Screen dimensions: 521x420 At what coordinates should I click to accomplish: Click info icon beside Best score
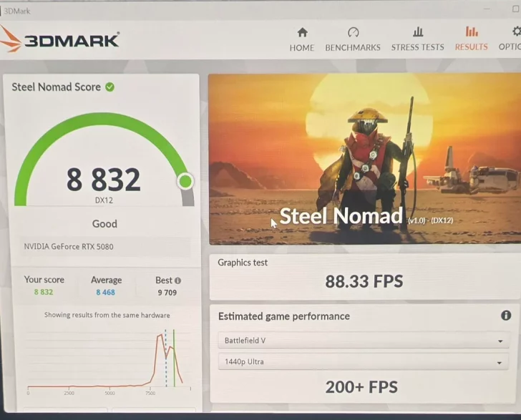click(x=177, y=280)
